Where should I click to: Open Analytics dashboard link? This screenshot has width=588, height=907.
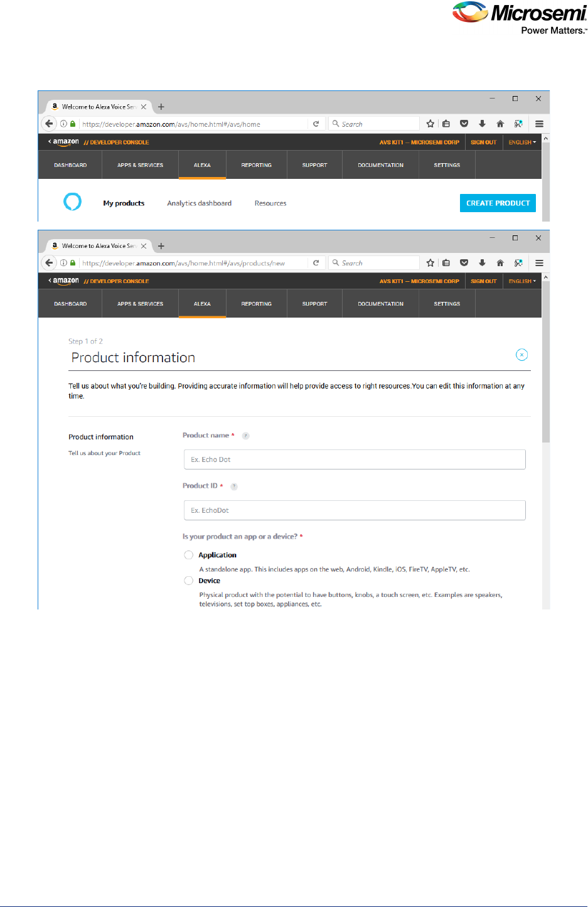[x=199, y=203]
